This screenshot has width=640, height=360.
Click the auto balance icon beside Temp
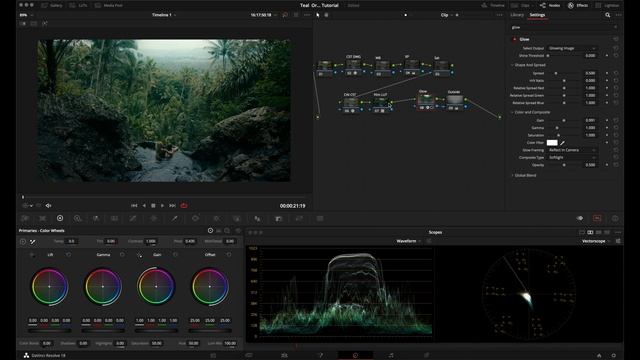(x=23, y=242)
